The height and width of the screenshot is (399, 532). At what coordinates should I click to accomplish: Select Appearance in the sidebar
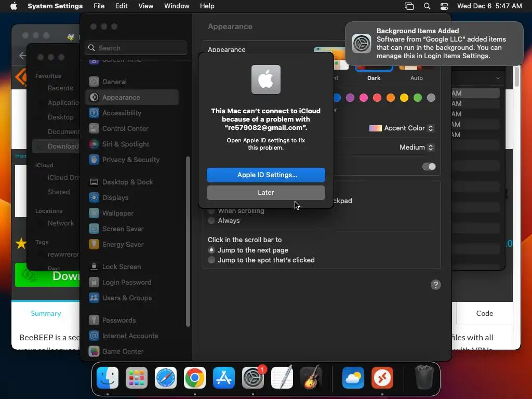pos(131,97)
